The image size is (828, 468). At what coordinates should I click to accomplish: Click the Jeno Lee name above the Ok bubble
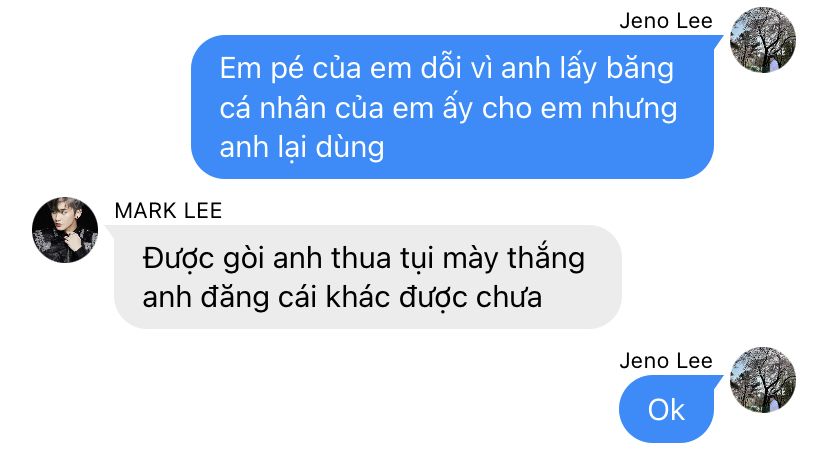coord(666,361)
